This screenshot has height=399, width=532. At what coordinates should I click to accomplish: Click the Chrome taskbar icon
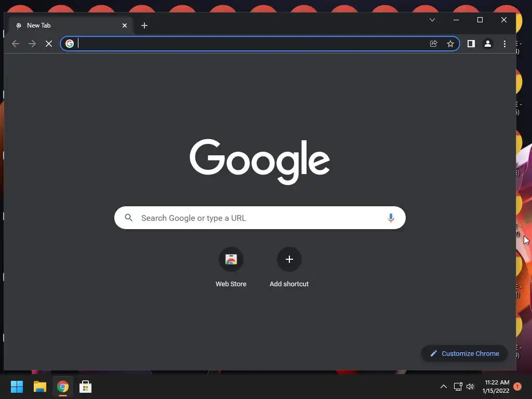[x=63, y=387]
